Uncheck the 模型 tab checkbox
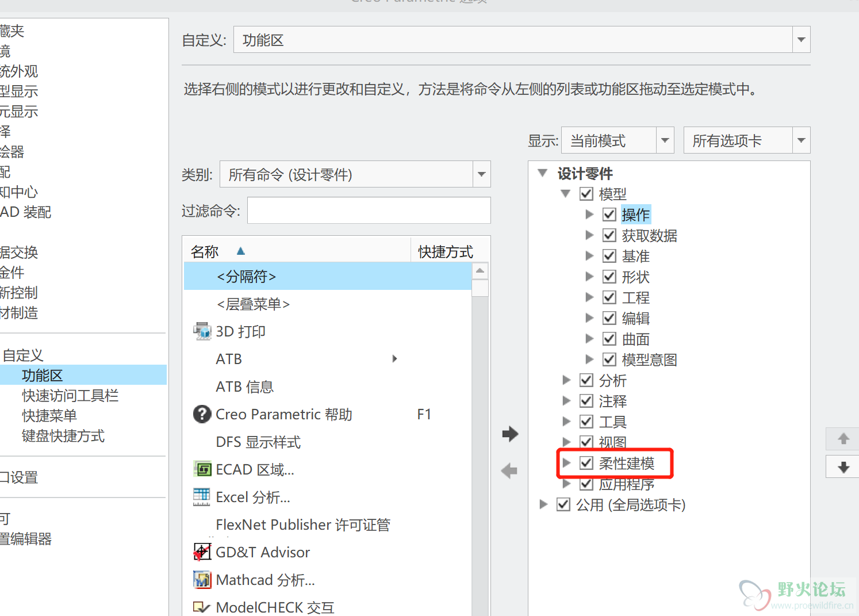 [x=586, y=194]
